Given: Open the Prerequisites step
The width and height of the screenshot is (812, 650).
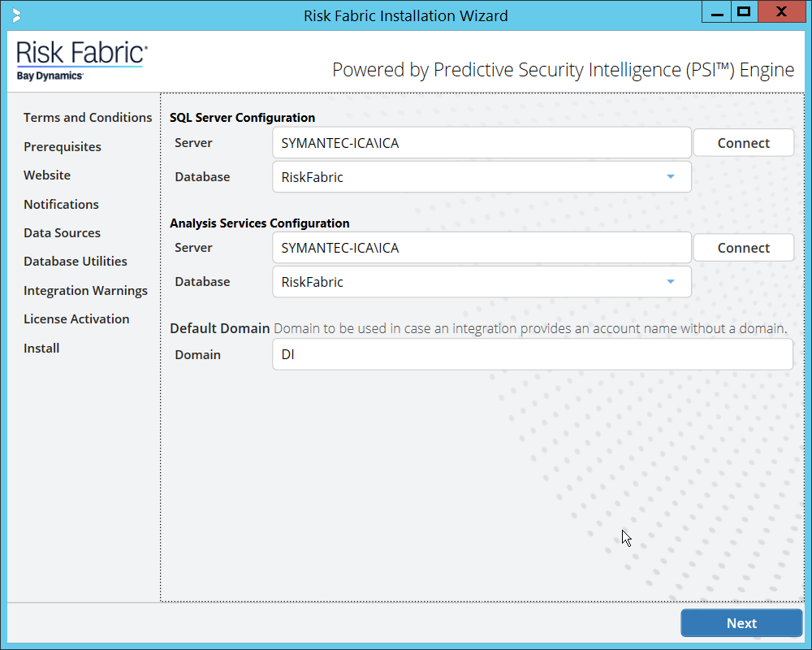Looking at the screenshot, I should tap(63, 147).
